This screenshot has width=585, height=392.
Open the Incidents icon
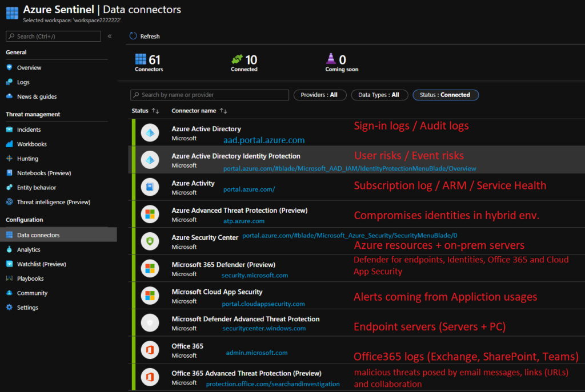point(9,130)
